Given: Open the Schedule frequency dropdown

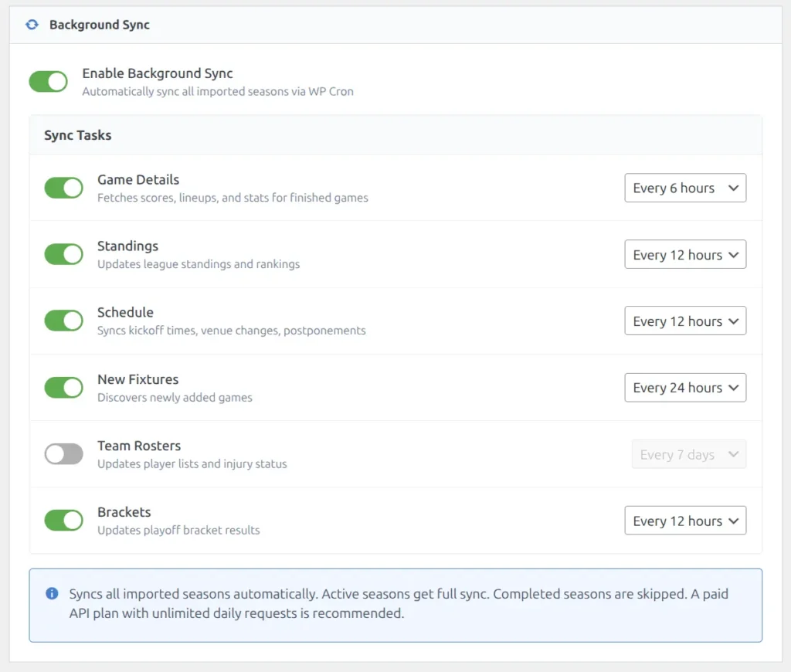Looking at the screenshot, I should click(685, 321).
